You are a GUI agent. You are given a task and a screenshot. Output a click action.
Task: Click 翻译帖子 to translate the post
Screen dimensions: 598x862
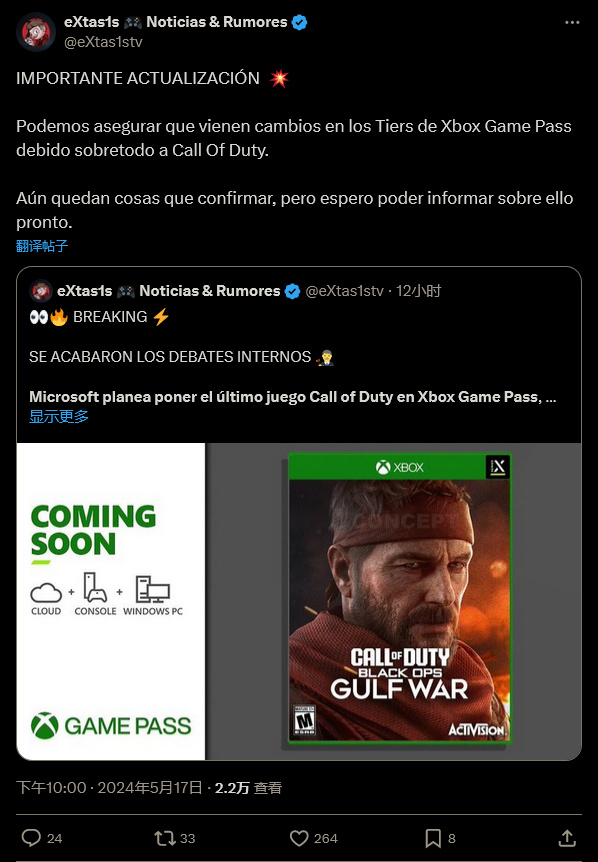click(42, 246)
